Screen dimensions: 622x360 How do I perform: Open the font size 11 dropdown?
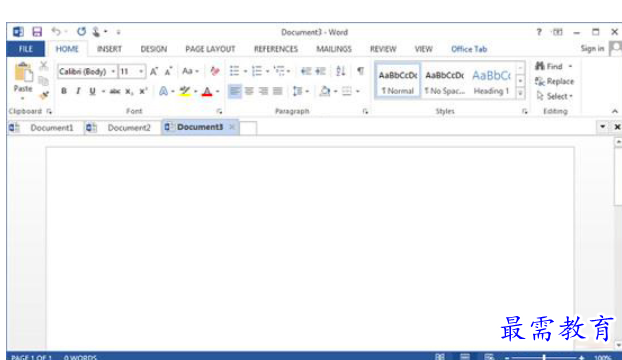click(141, 71)
